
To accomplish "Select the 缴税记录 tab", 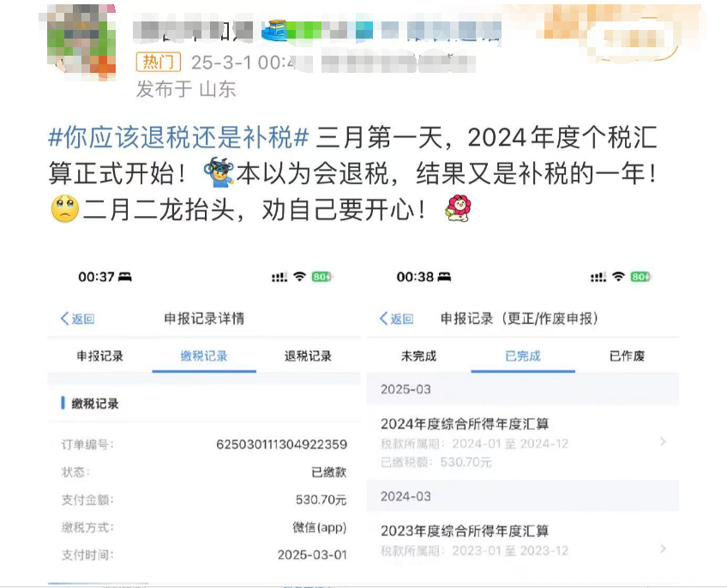I will [204, 356].
